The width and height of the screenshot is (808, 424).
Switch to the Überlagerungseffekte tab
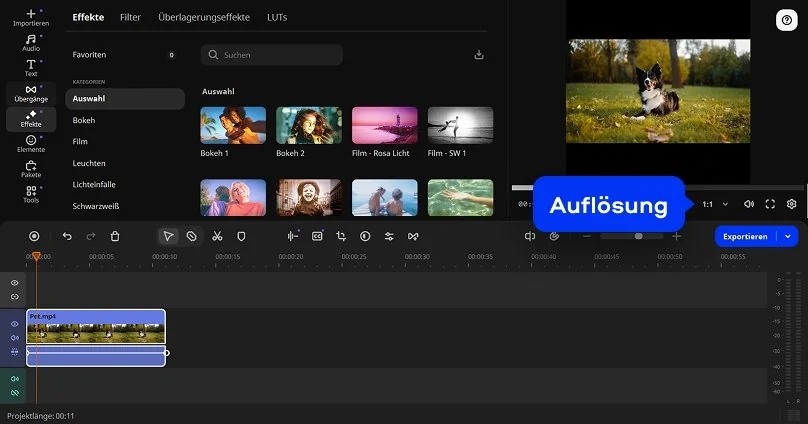pyautogui.click(x=203, y=17)
